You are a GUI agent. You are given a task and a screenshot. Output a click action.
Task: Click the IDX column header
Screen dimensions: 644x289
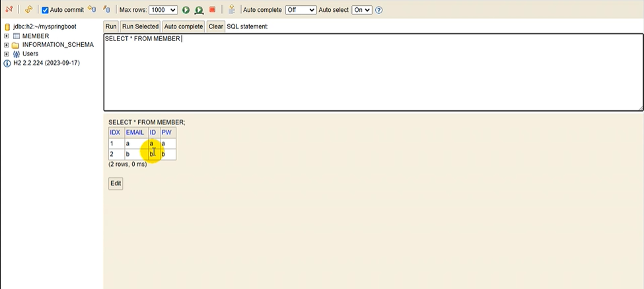click(117, 133)
